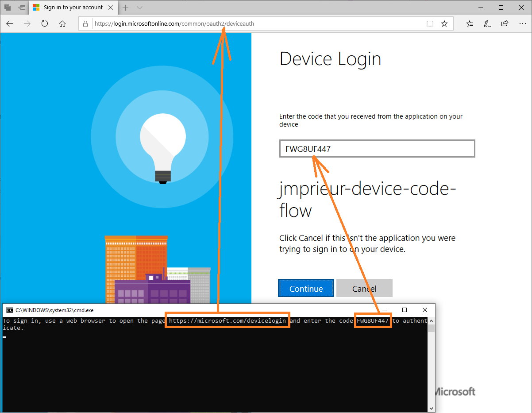This screenshot has height=413, width=532.
Task: Click the Device Login heading
Action: (330, 59)
